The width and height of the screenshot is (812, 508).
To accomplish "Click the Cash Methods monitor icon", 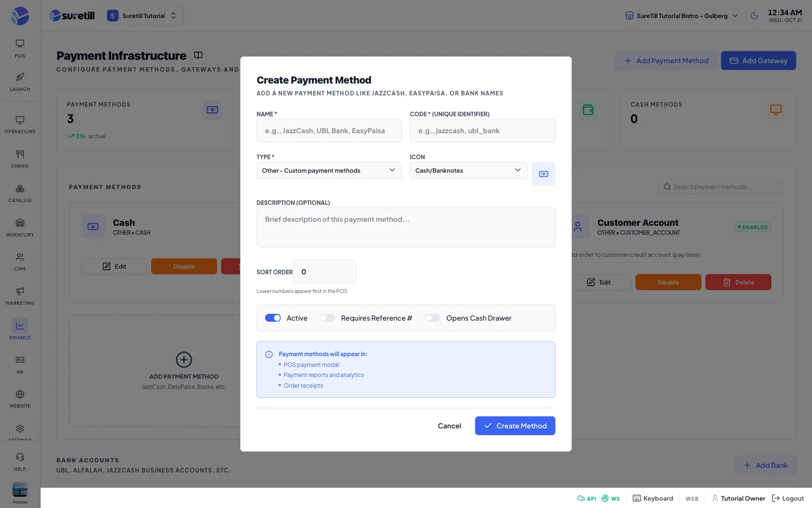I will pos(776,110).
